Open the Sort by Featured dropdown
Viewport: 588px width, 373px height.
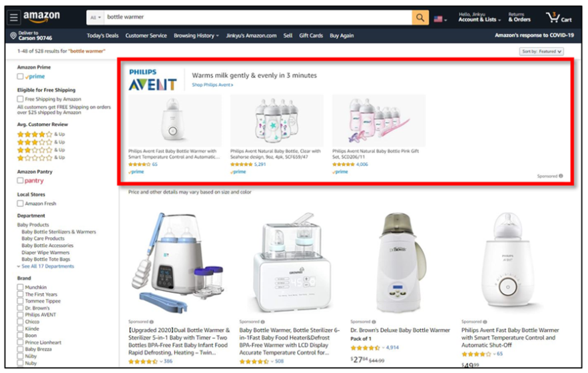[541, 51]
